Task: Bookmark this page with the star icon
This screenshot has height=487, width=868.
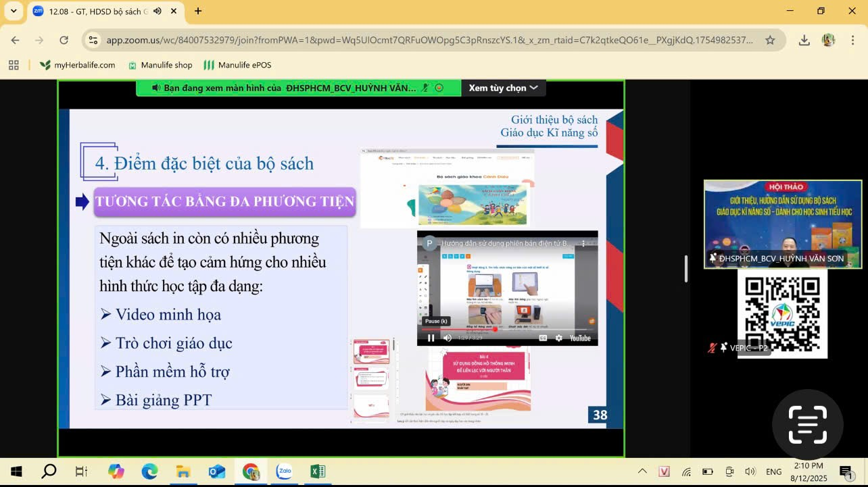Action: point(770,41)
